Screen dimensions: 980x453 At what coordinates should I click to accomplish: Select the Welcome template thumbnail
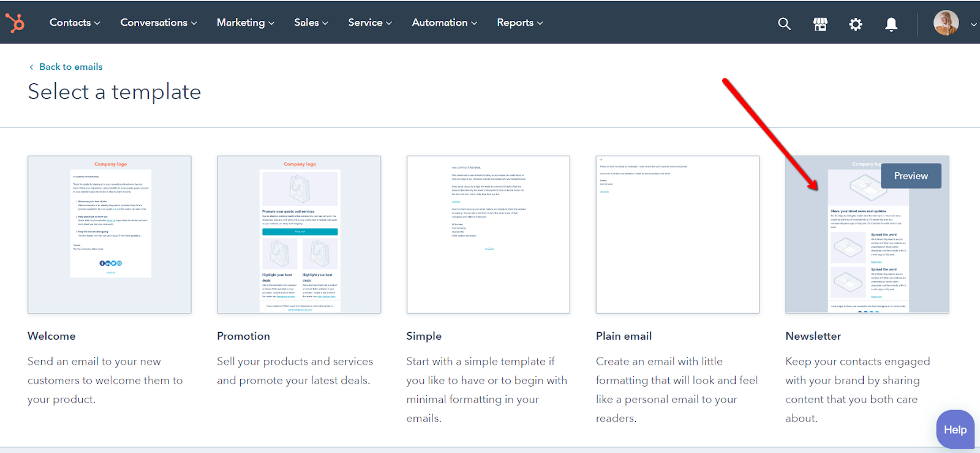click(x=110, y=234)
